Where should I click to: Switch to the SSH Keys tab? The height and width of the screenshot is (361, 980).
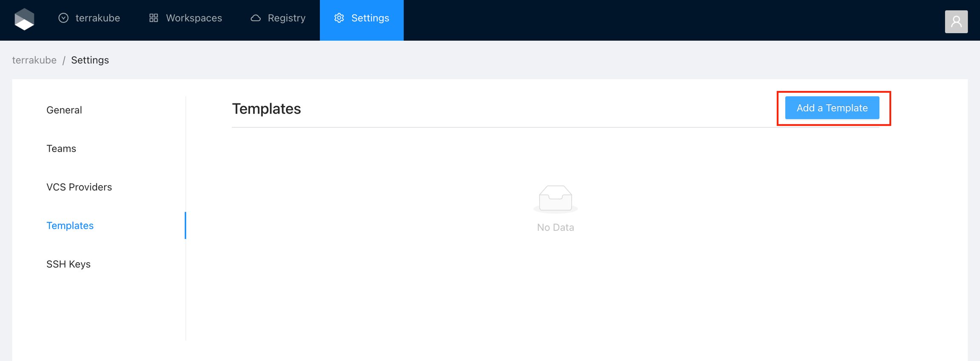click(68, 264)
